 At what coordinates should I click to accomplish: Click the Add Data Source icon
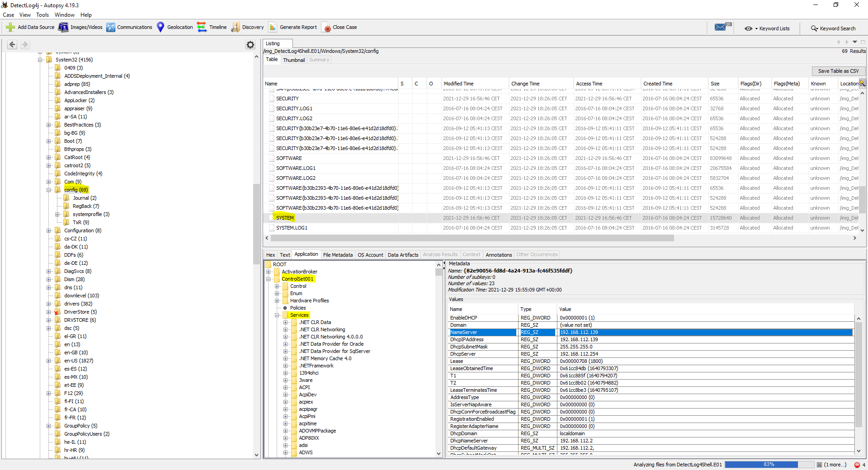(x=10, y=27)
